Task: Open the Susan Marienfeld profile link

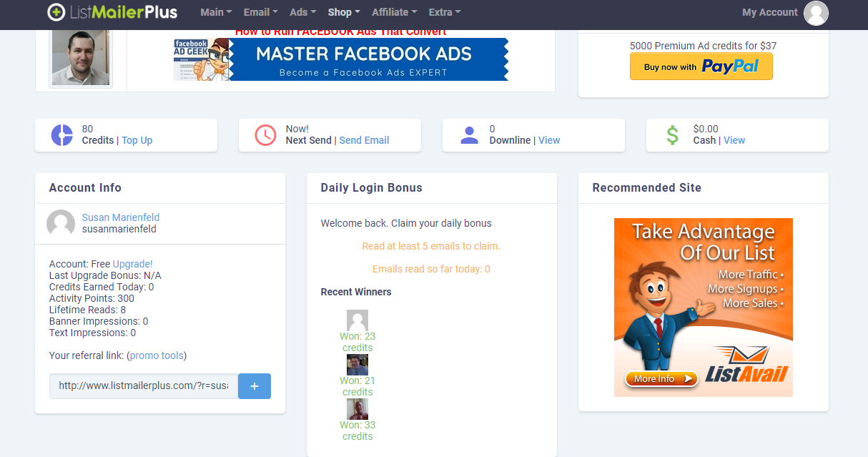Action: click(121, 217)
